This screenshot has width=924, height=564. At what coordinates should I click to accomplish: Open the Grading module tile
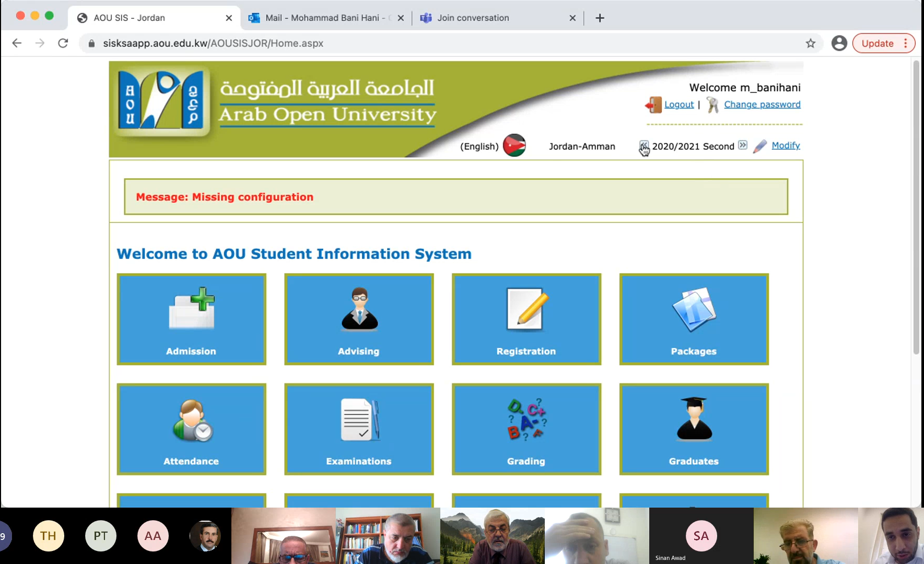point(527,429)
